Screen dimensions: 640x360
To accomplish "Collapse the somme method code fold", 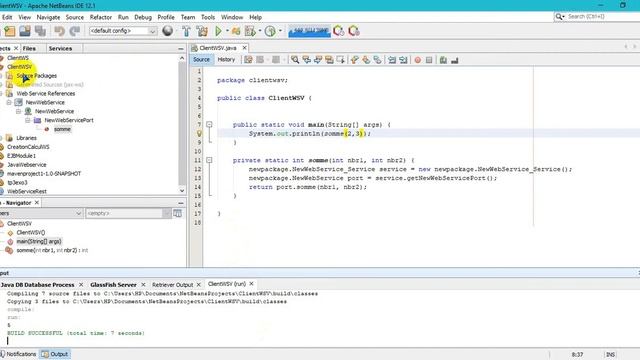I will [209, 160].
